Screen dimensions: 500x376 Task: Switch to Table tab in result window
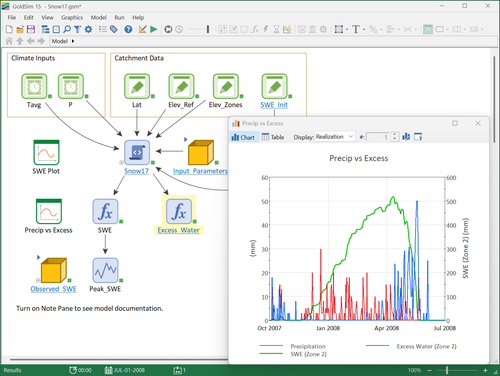tap(273, 137)
